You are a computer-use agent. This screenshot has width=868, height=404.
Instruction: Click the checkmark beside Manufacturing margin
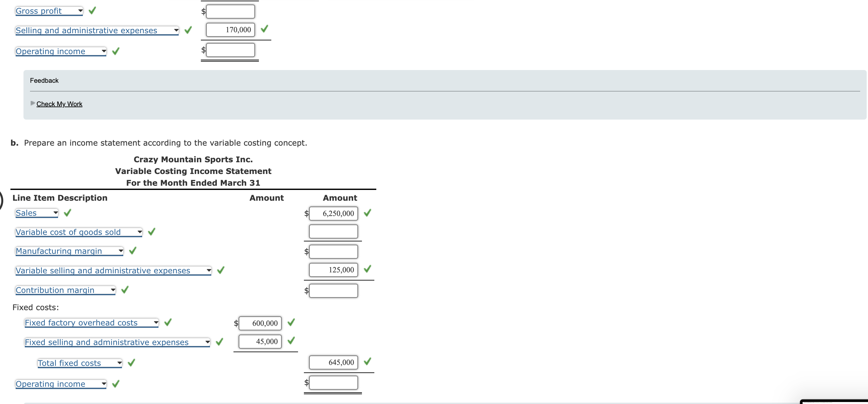pyautogui.click(x=132, y=251)
